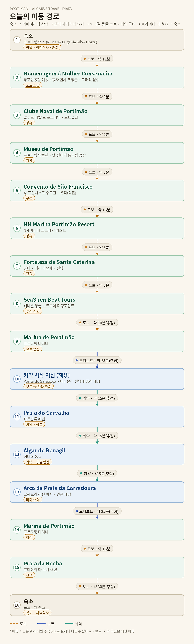Open the Praia da Rocha card title
Image resolution: width=194 pixels, height=644 pixels.
[x=43, y=563]
